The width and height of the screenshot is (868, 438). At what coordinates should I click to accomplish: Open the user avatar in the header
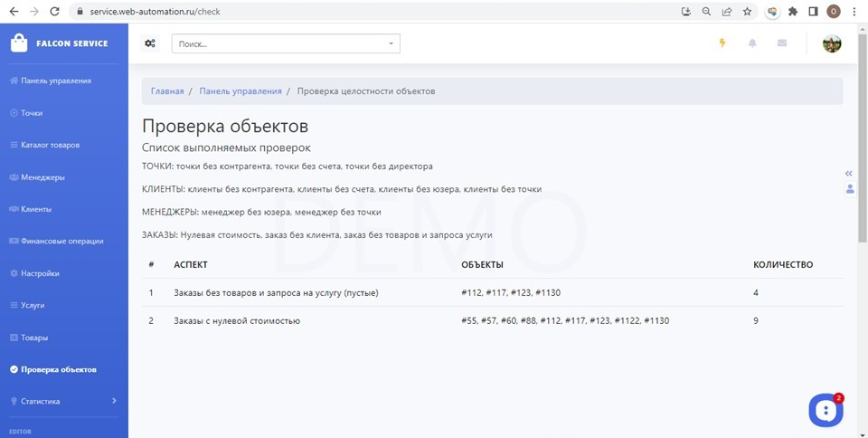click(x=832, y=43)
